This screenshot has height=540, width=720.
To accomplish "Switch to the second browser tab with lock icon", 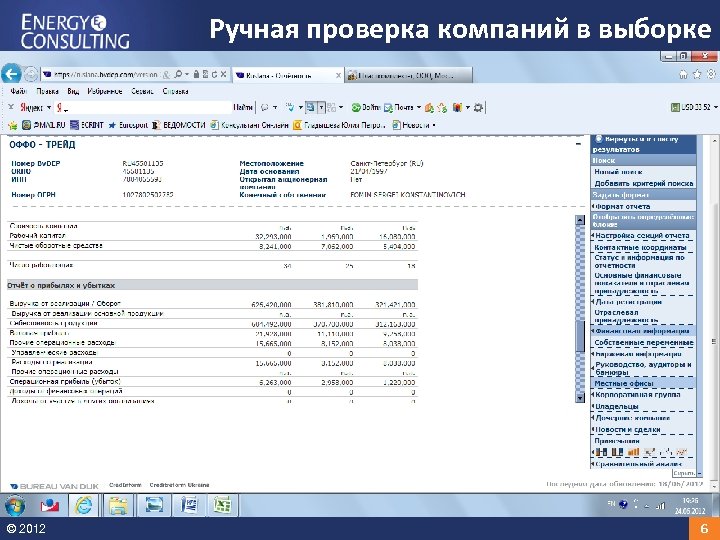I will tap(409, 75).
